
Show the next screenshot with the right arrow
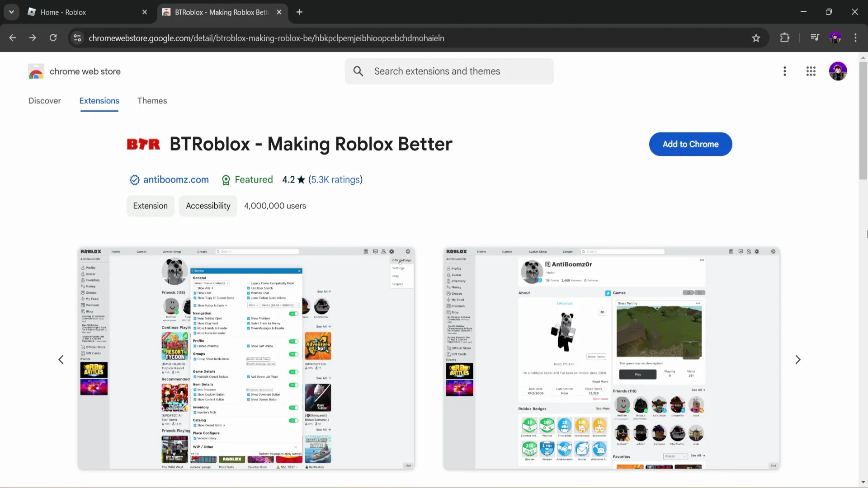point(798,359)
